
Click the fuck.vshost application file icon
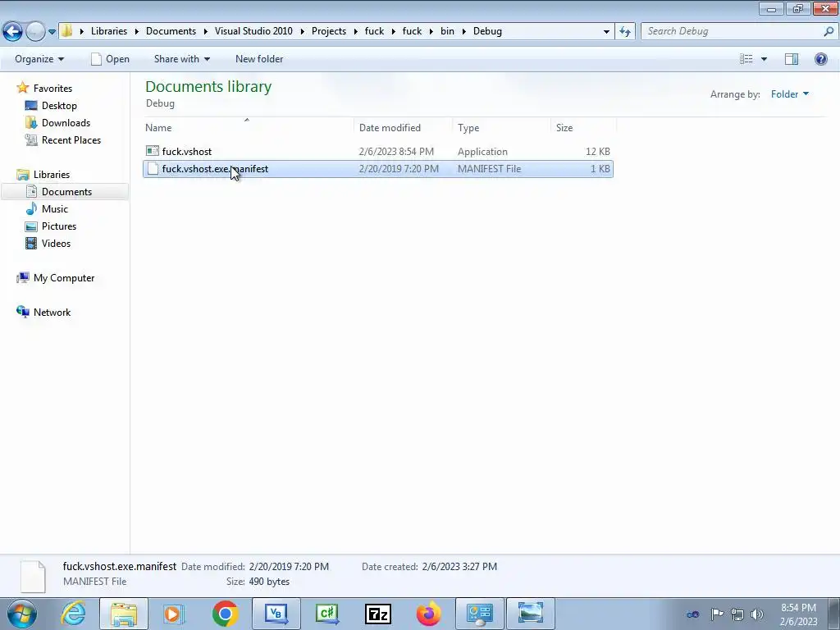click(152, 151)
